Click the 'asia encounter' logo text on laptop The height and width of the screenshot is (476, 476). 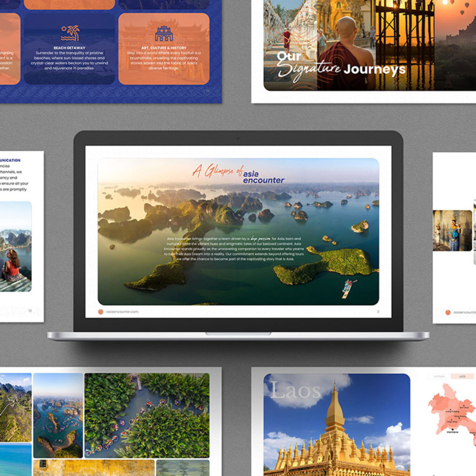(263, 177)
